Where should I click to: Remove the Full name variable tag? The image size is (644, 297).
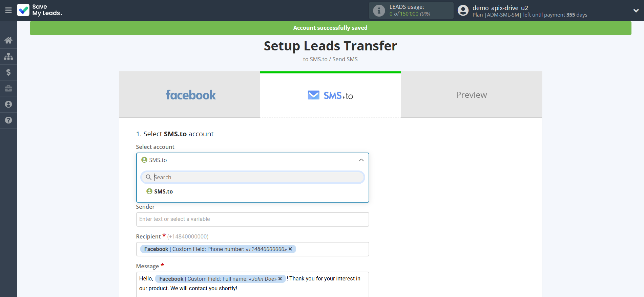[280, 279]
